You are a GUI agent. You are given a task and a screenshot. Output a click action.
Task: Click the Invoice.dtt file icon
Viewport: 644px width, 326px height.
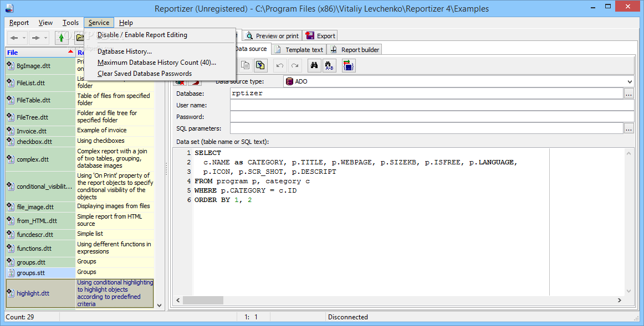tap(11, 131)
